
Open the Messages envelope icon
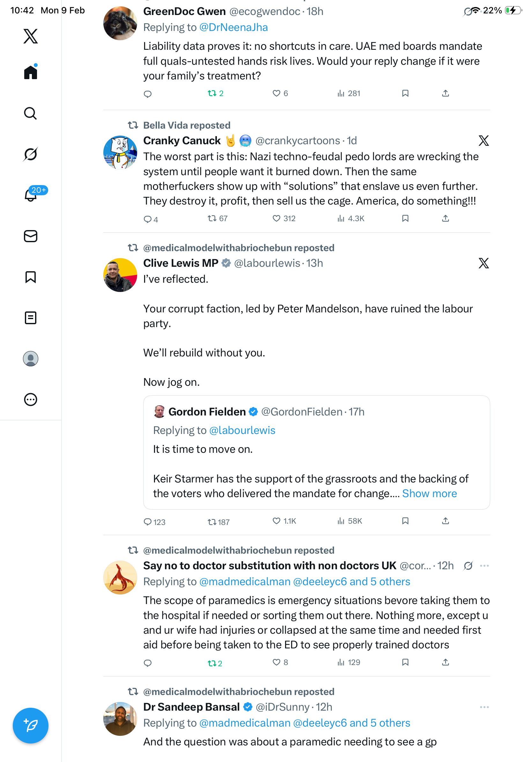[x=31, y=236]
